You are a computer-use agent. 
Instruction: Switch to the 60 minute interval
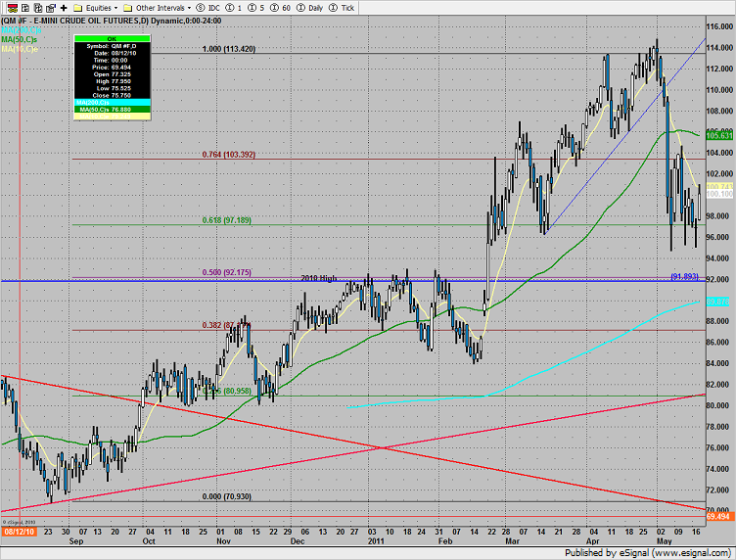point(280,8)
